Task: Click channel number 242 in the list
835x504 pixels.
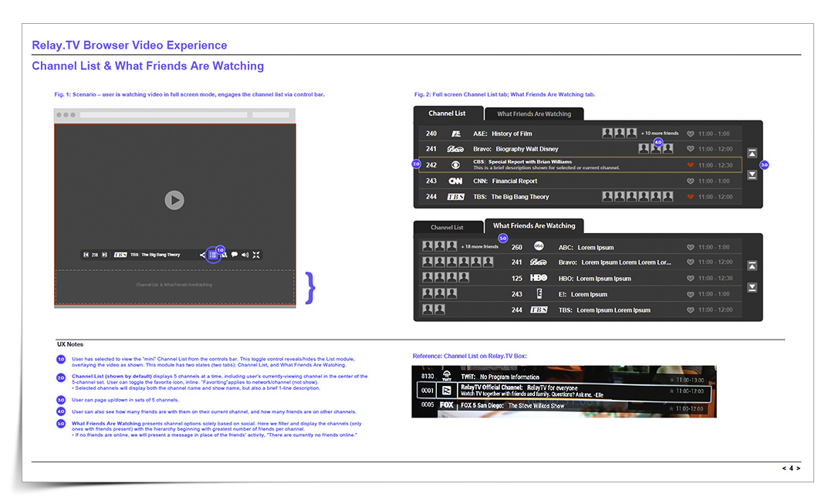Action: (431, 165)
